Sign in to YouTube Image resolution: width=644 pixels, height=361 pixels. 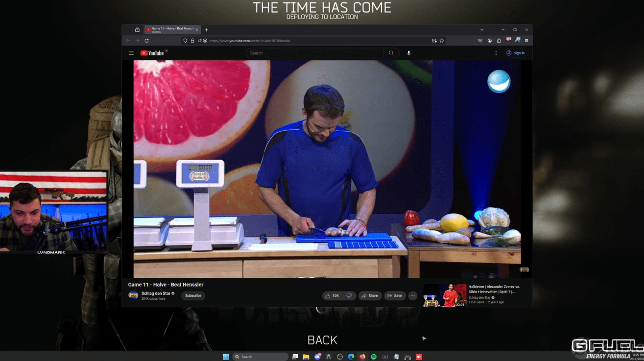click(x=515, y=53)
